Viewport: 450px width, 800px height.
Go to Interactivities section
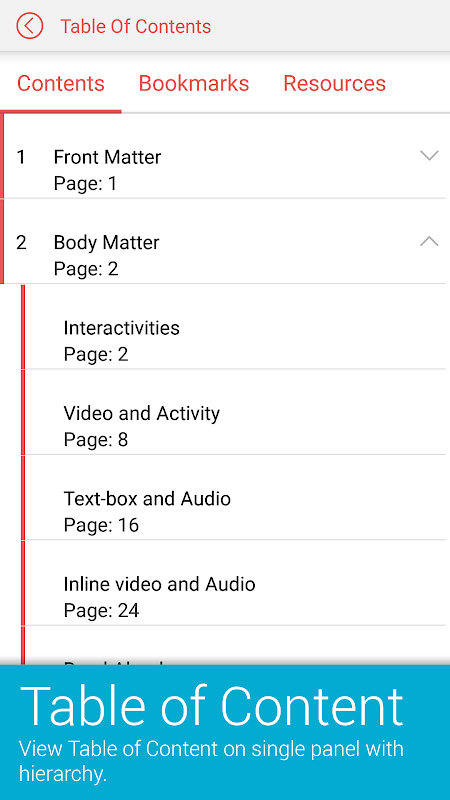[x=235, y=327]
